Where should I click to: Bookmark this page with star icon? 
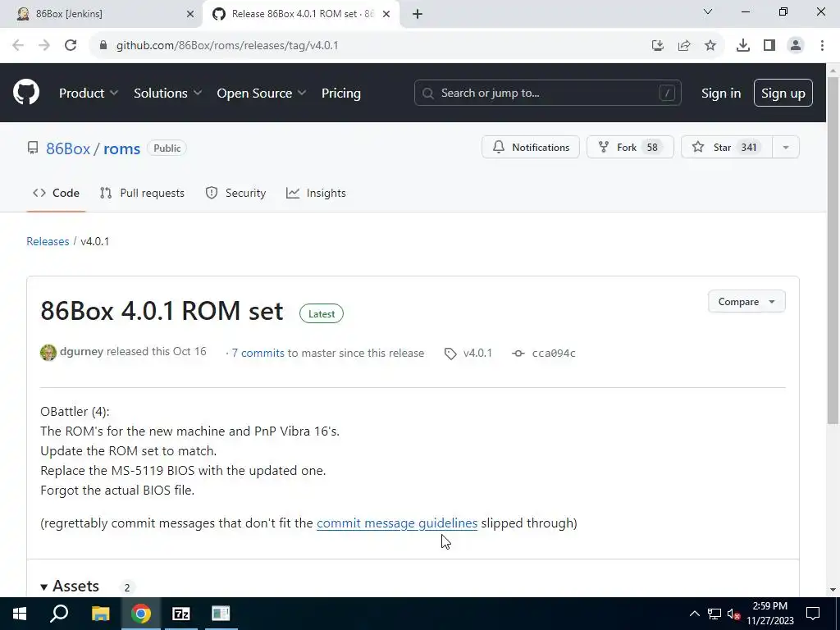[x=710, y=46]
